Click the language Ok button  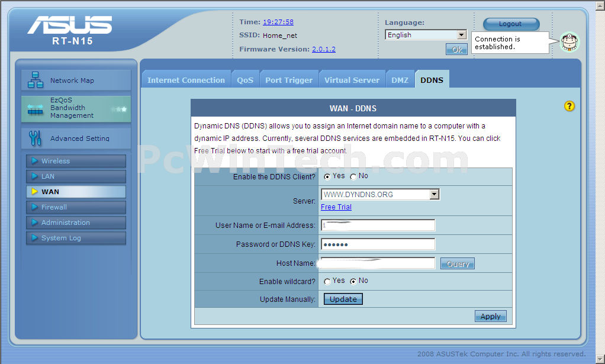(457, 49)
